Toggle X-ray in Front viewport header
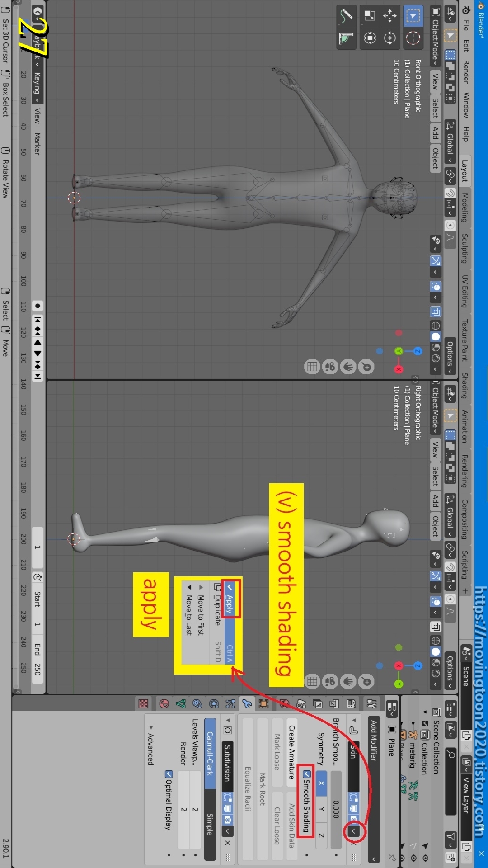The width and height of the screenshot is (488, 868). coord(436,311)
